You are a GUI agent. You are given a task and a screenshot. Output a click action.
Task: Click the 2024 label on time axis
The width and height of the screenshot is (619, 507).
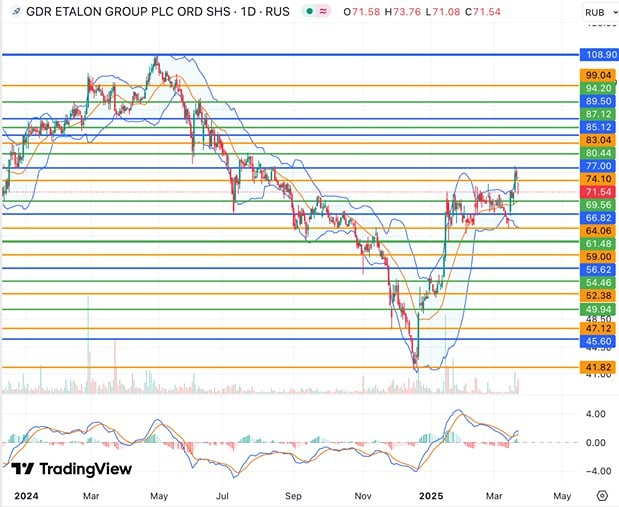coord(26,496)
